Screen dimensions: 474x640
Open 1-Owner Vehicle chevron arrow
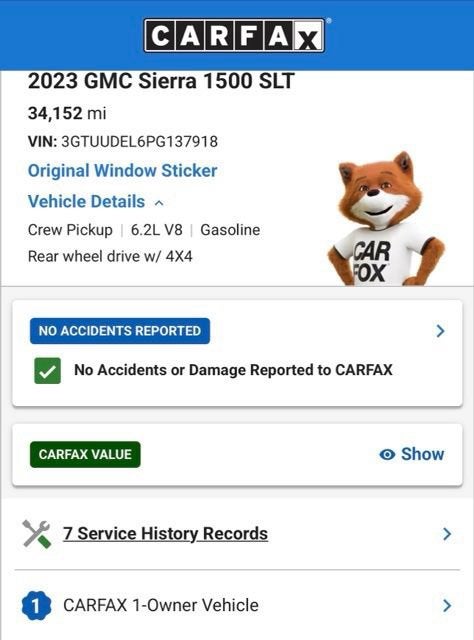pos(447,605)
